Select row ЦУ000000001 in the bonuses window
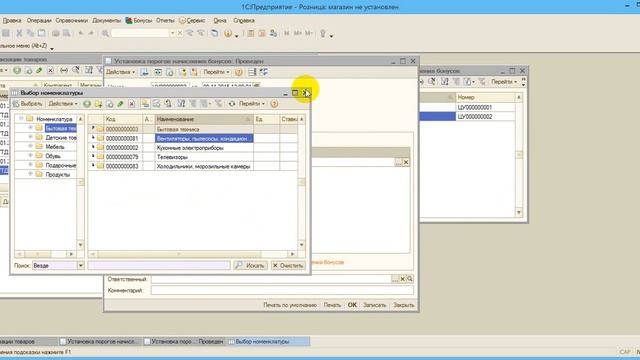640x360 pixels. 468,107
